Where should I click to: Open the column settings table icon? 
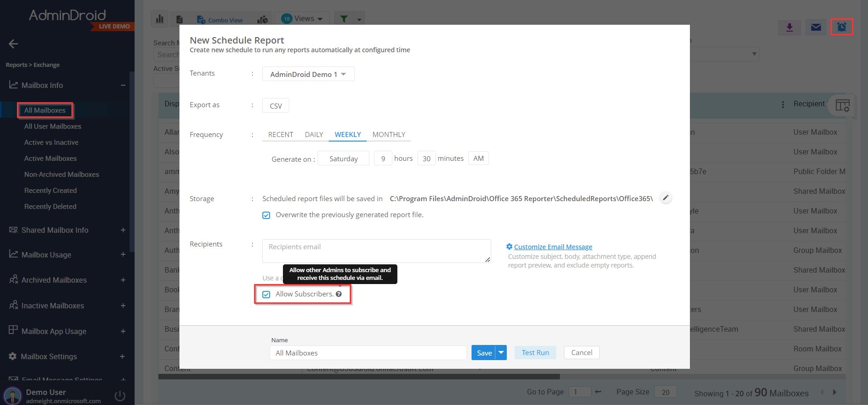842,105
